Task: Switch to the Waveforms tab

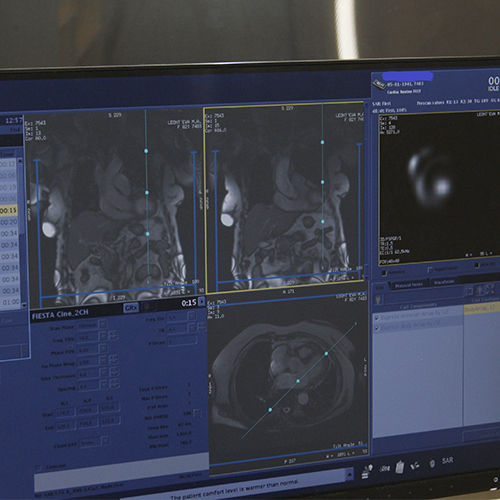Action: 444,282
